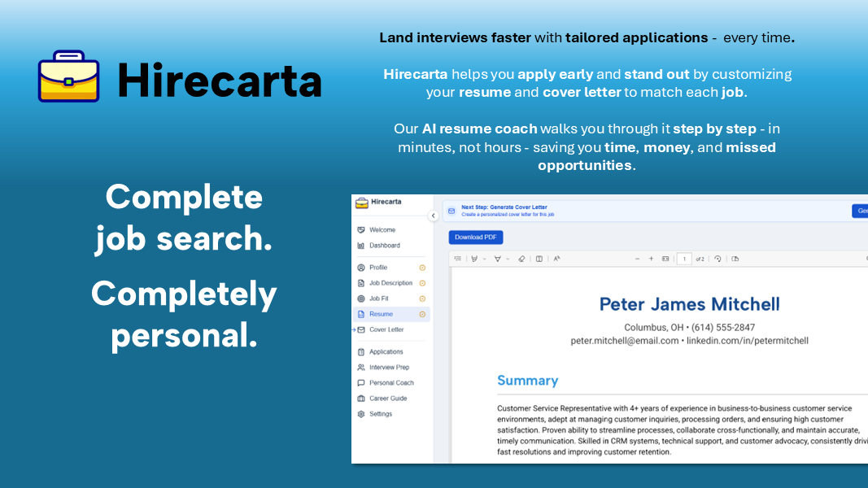Click the Hirecarta briefcase logo in sidebar

pyautogui.click(x=362, y=203)
